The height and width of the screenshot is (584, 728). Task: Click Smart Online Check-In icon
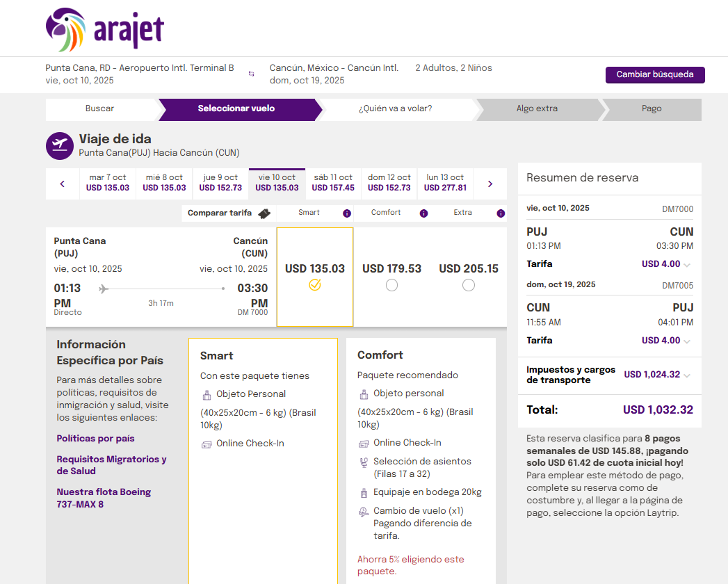point(207,444)
